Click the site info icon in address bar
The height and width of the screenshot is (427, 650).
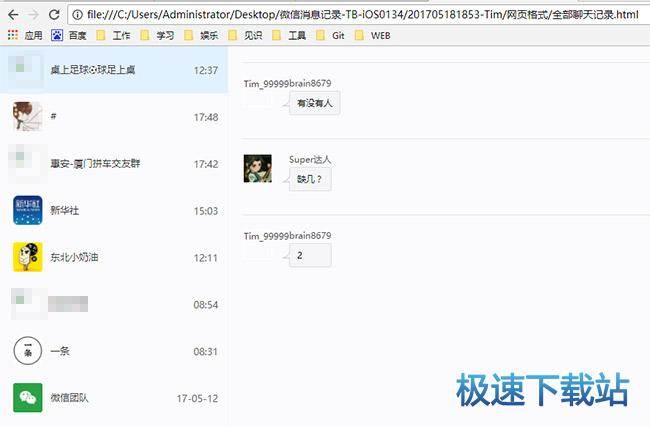pos(77,15)
